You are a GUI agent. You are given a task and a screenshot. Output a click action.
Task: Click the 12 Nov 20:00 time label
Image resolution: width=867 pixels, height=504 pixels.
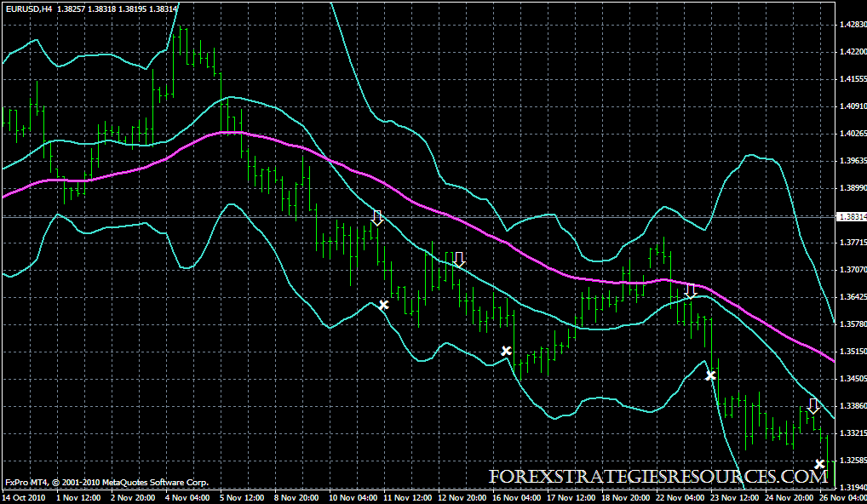pos(462,498)
